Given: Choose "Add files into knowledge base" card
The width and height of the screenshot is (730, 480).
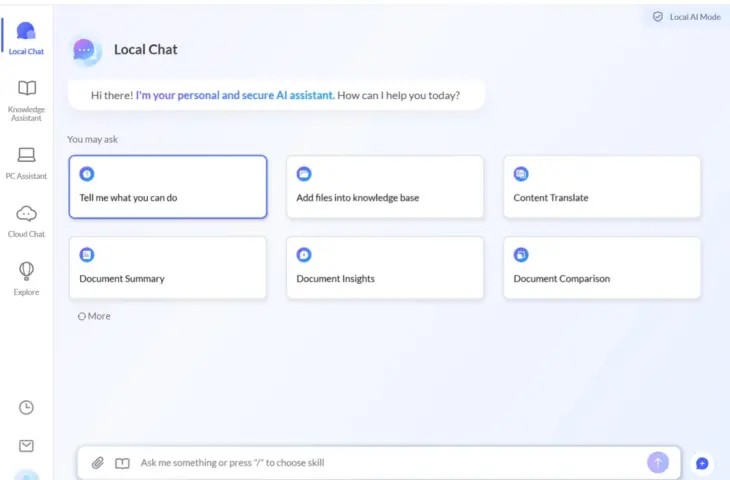Looking at the screenshot, I should click(385, 187).
